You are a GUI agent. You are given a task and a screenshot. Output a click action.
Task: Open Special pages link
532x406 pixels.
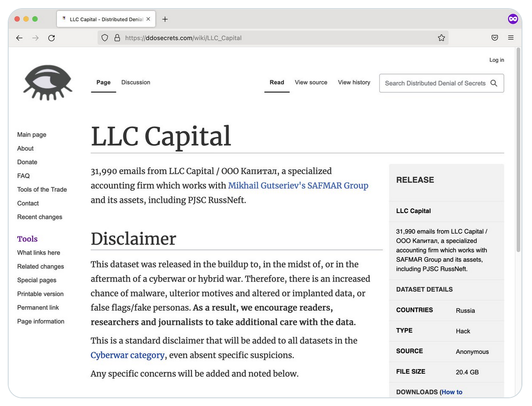(x=37, y=280)
